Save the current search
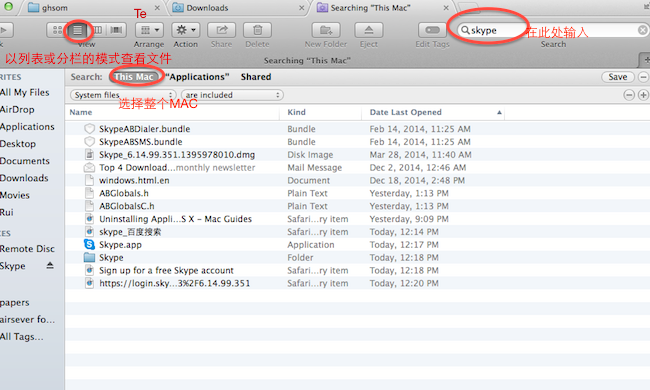 (618, 77)
